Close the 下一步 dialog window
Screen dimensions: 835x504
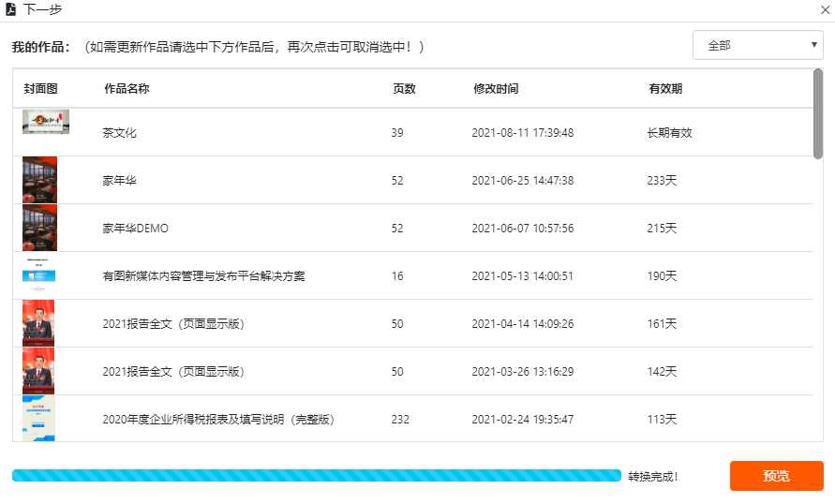[x=824, y=9]
